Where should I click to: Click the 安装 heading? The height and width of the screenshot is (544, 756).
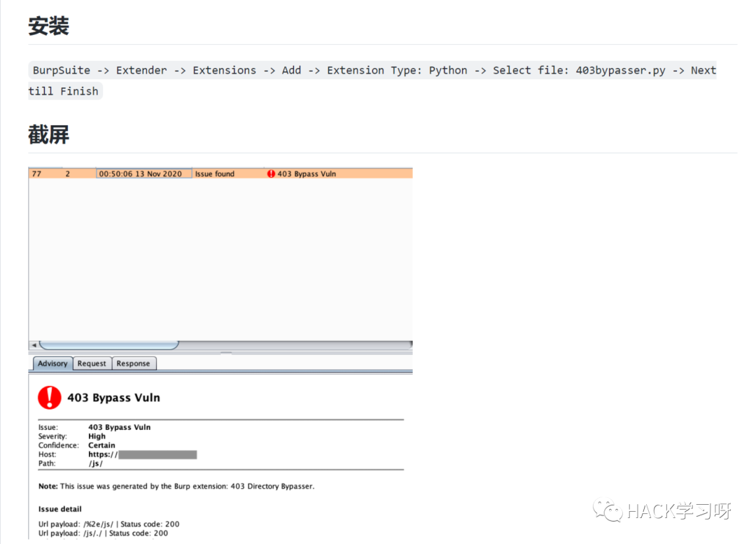[x=49, y=26]
